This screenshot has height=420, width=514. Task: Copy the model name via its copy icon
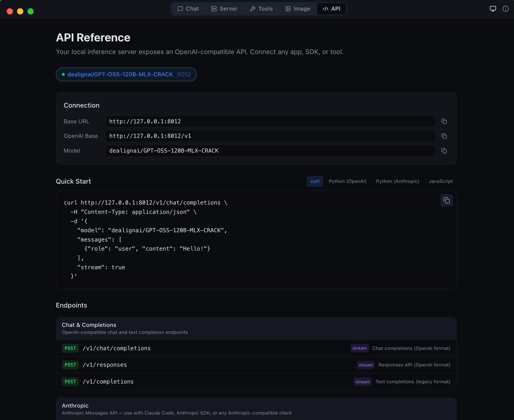click(x=444, y=151)
